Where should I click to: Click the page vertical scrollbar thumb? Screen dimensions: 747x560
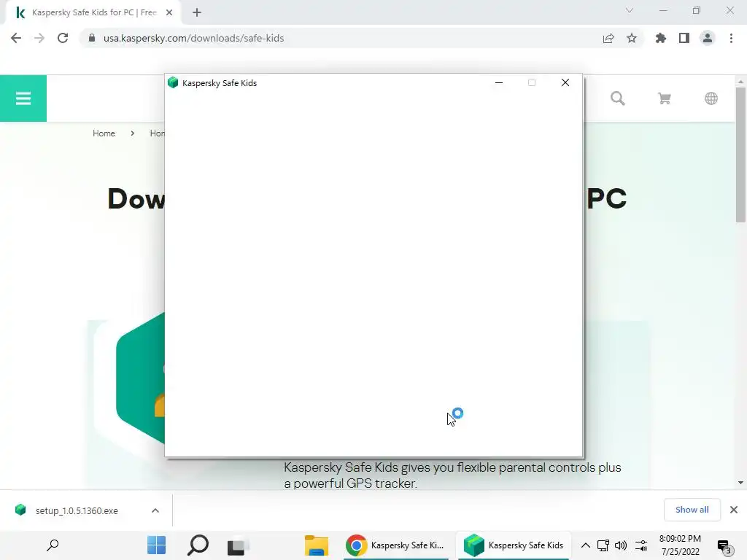click(x=740, y=155)
